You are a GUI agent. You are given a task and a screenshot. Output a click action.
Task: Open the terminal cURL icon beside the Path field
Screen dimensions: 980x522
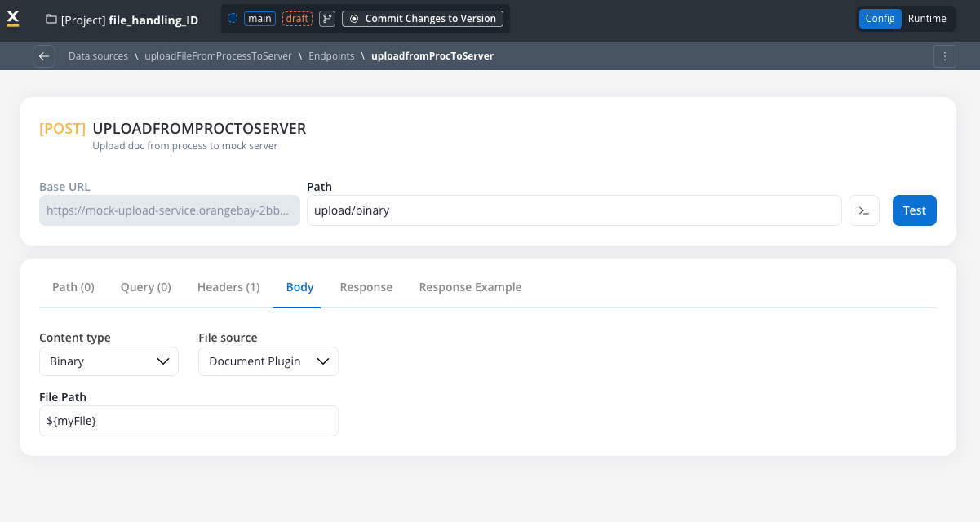863,210
